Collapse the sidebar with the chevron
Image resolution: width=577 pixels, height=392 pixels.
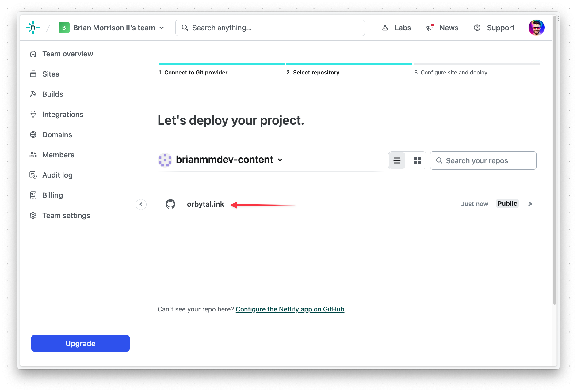point(141,204)
